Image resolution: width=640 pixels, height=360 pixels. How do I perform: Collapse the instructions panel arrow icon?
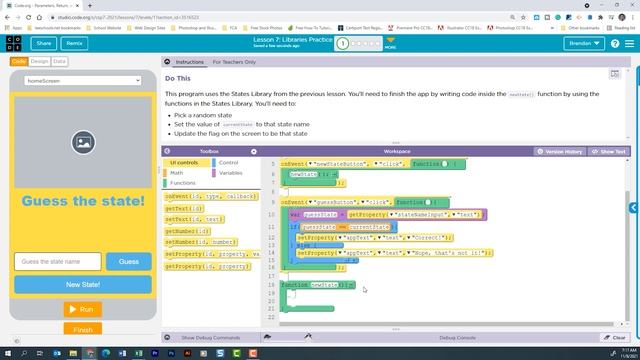tap(167, 62)
